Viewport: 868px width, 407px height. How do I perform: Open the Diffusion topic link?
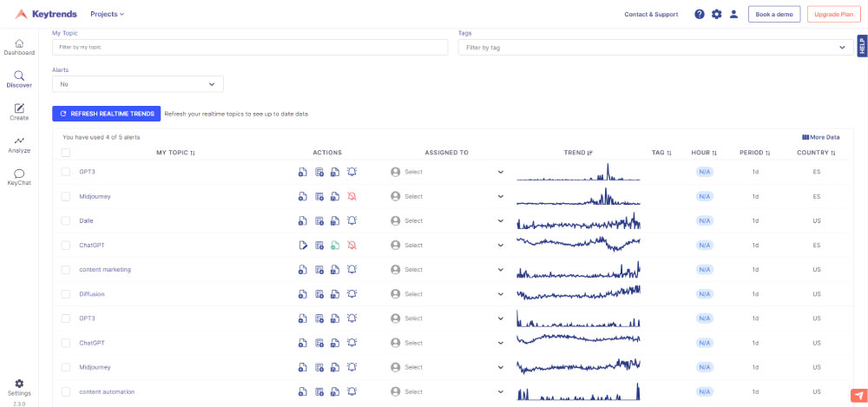[92, 294]
